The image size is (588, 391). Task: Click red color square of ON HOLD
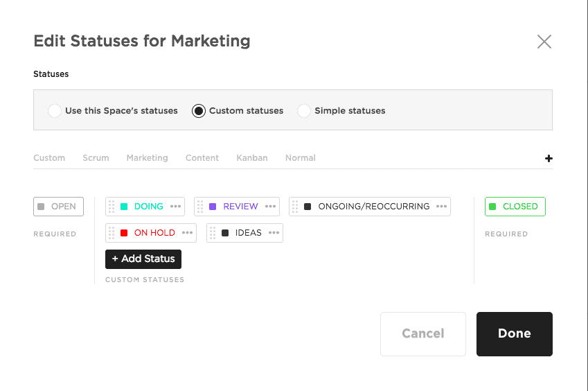pos(124,233)
